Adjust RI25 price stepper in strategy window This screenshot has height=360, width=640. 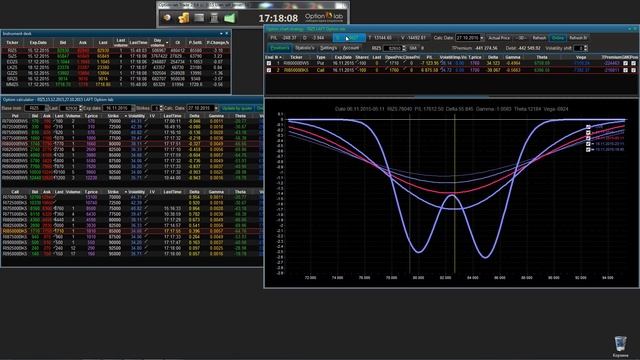pyautogui.click(x=404, y=48)
